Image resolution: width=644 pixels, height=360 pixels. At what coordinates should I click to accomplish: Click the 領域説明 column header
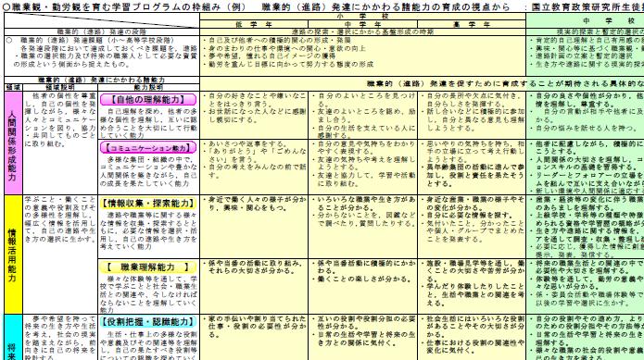tap(60, 87)
